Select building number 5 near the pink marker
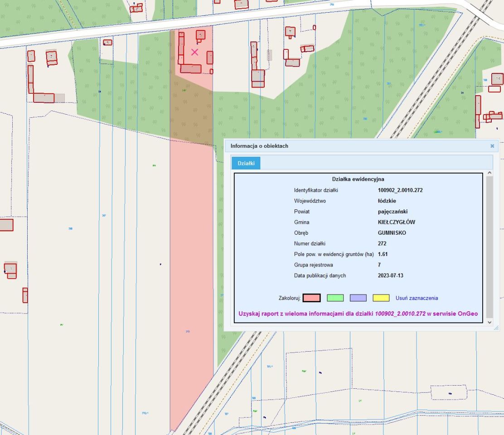 (201, 35)
